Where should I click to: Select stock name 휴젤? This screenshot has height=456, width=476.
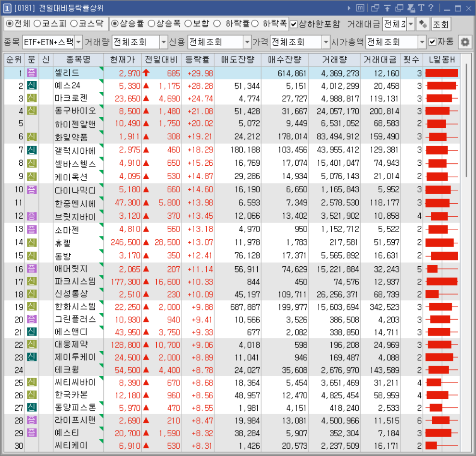(x=63, y=243)
